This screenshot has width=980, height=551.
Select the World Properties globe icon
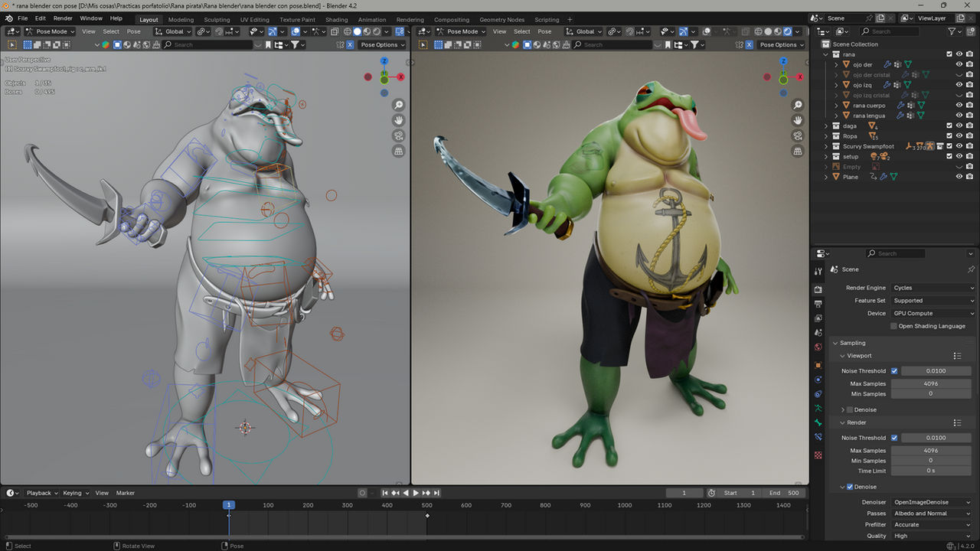818,347
